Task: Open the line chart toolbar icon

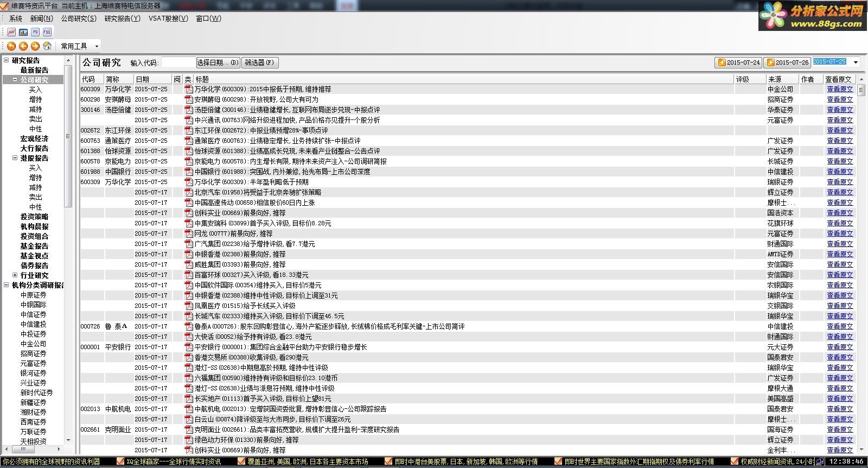Action: (x=11, y=32)
